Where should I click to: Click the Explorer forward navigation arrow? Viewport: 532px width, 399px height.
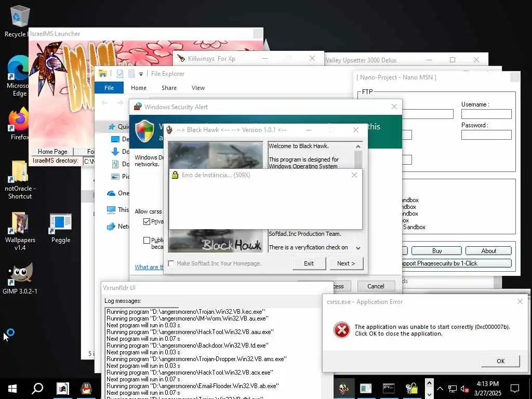click(x=120, y=102)
